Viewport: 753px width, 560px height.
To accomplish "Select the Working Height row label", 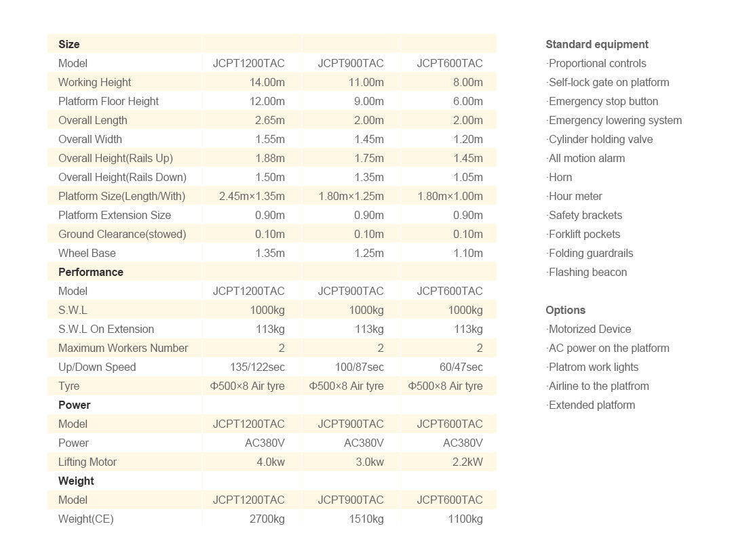I will 94,82.
